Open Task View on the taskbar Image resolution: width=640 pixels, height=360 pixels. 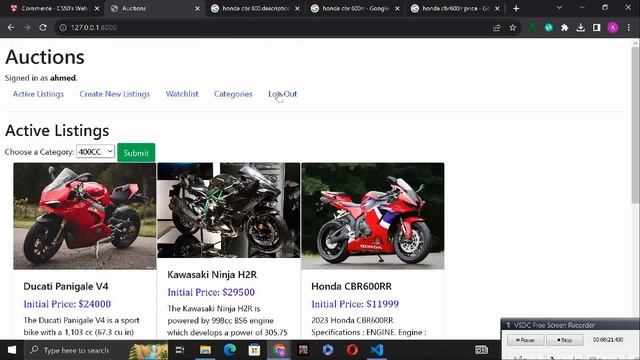click(180, 350)
